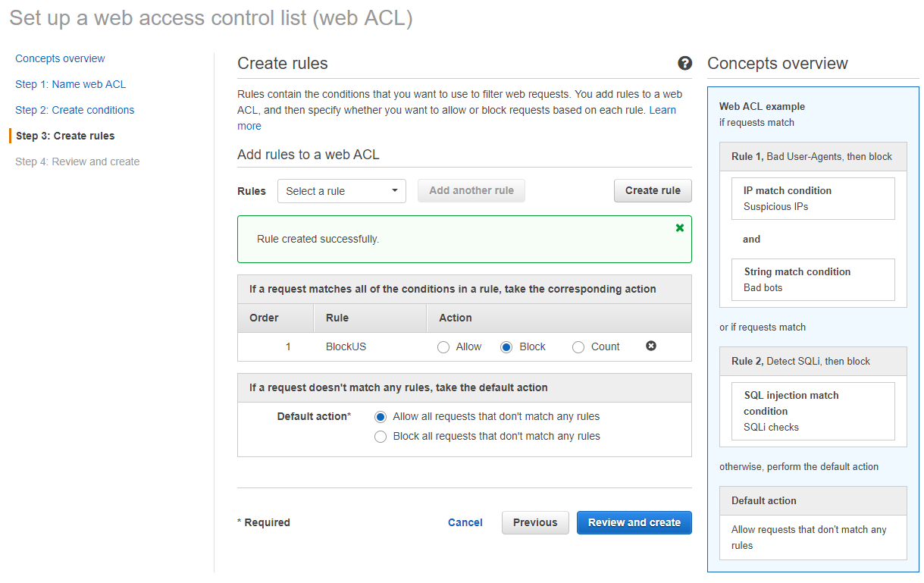Select Block action for BlockUS rule
Viewport: 924px width, 583px height.
pyautogui.click(x=507, y=347)
